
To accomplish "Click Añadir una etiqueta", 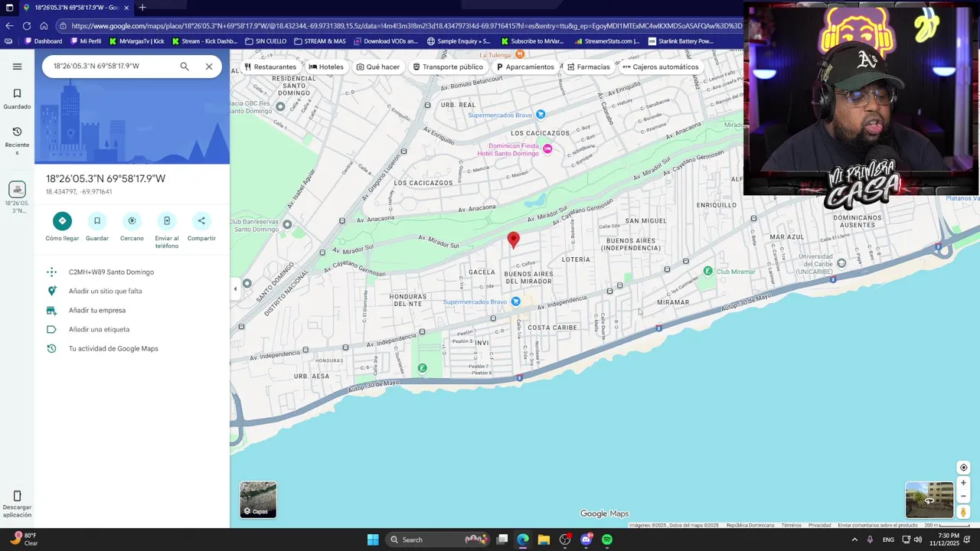I will coord(99,330).
